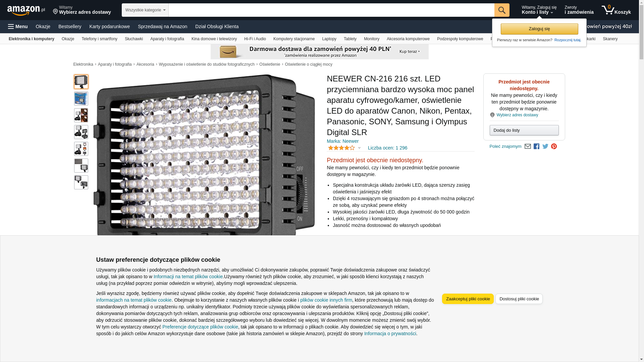Expand Wszystkie kategorie search dropdown
The image size is (644, 362).
click(x=145, y=10)
